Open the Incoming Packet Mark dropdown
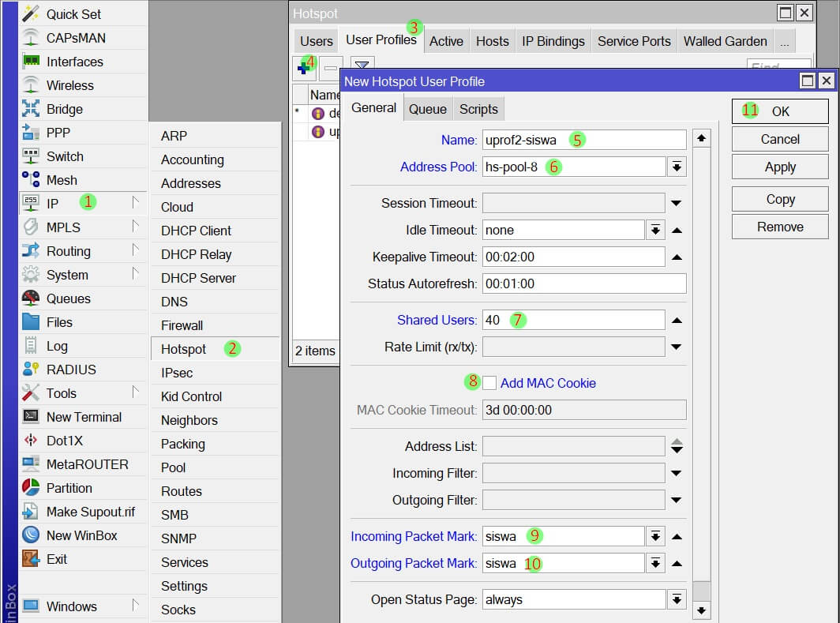The image size is (840, 623). (655, 537)
